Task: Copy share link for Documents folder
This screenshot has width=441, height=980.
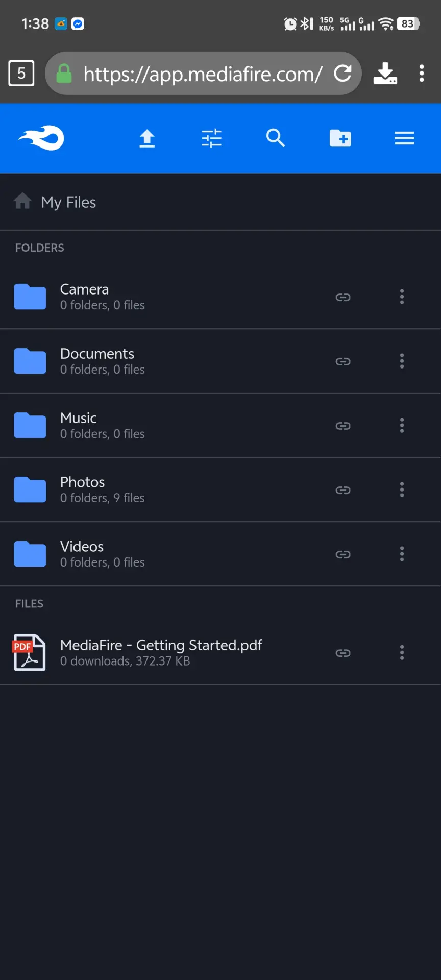Action: (x=343, y=361)
